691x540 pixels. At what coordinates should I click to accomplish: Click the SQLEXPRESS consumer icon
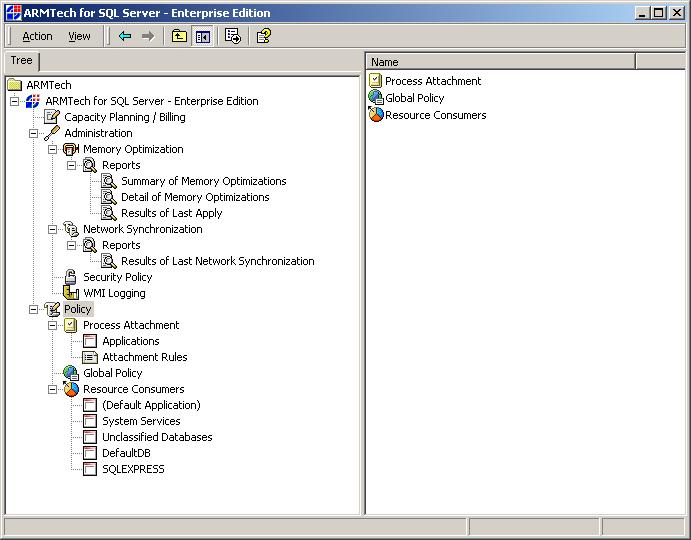click(90, 469)
